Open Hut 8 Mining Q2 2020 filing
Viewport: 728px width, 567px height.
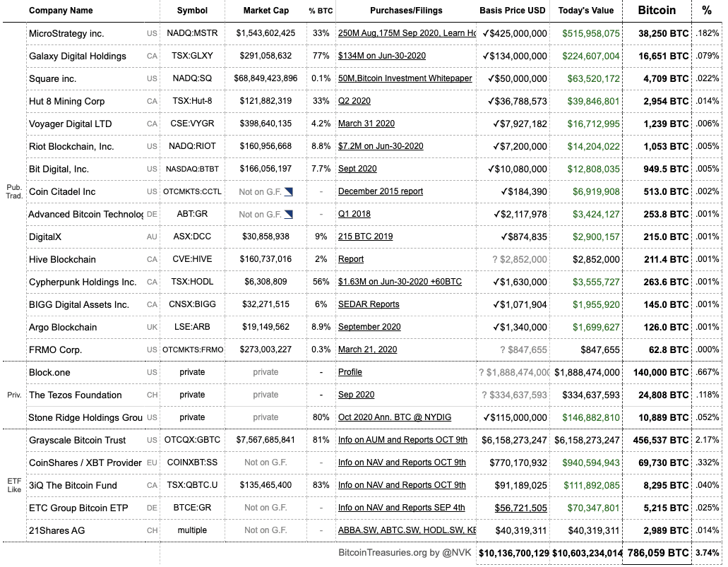(354, 101)
